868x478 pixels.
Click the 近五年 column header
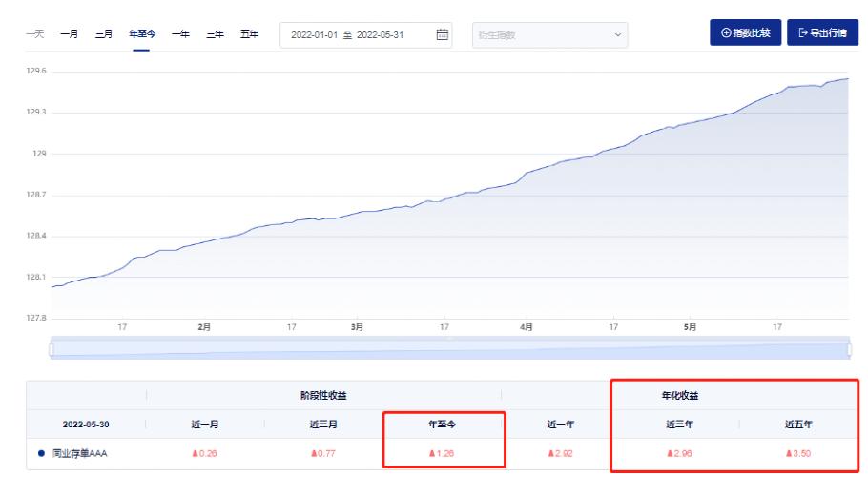point(798,425)
